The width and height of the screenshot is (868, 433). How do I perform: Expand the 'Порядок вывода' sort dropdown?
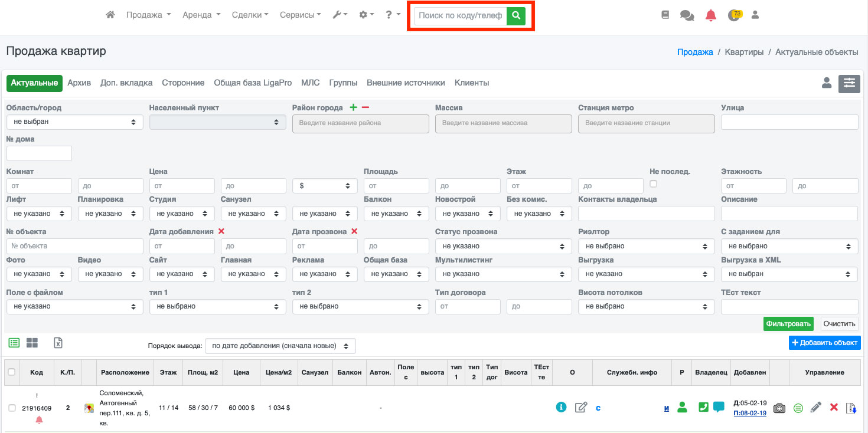click(280, 346)
